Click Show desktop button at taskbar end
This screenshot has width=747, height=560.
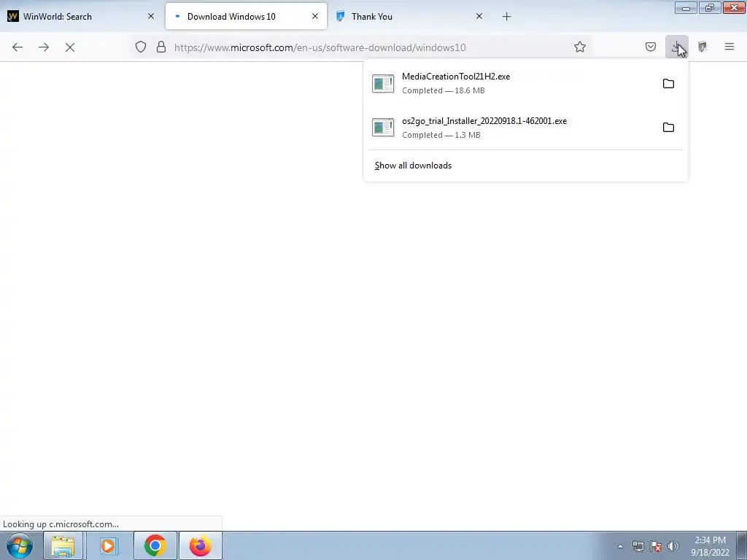(x=742, y=545)
